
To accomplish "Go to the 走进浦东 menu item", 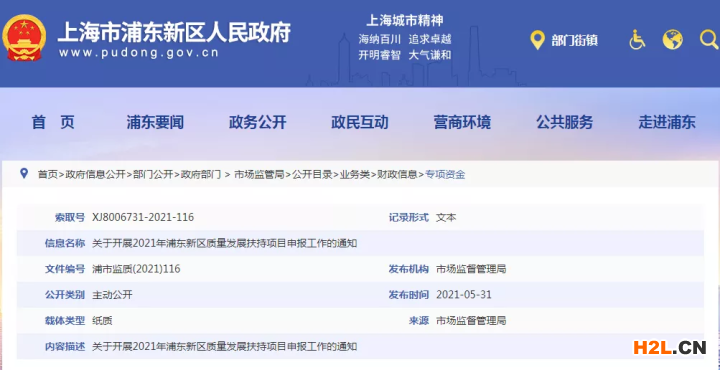I will point(667,122).
